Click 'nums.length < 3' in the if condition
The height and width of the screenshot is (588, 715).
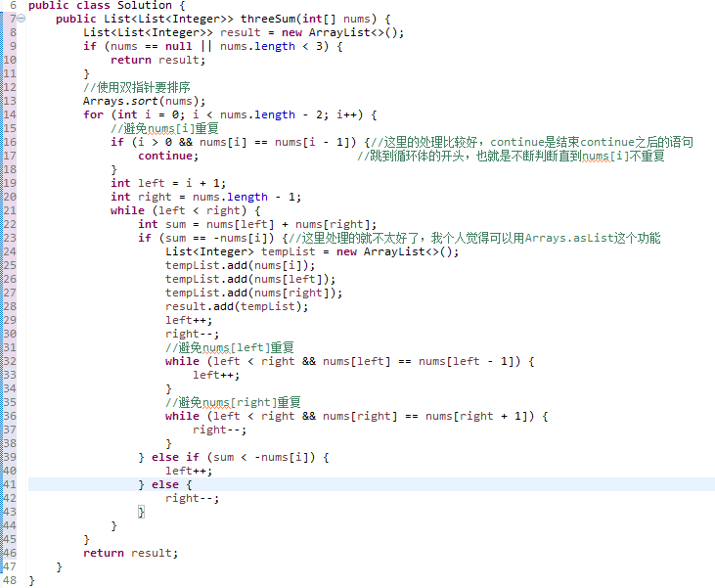(271, 46)
